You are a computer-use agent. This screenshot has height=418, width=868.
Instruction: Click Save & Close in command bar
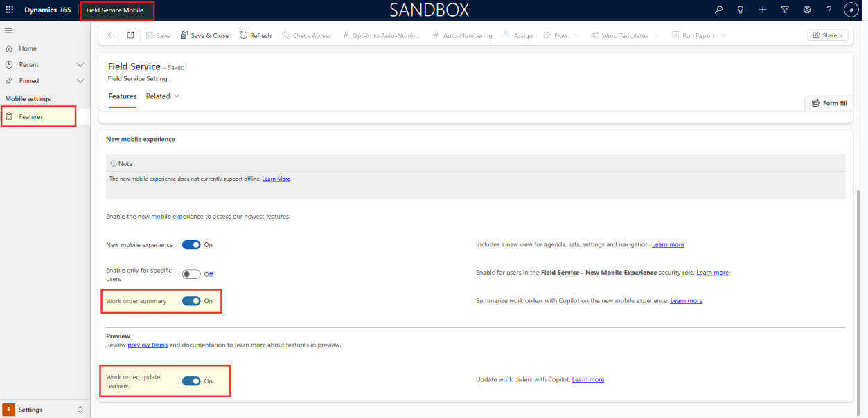[x=204, y=35]
